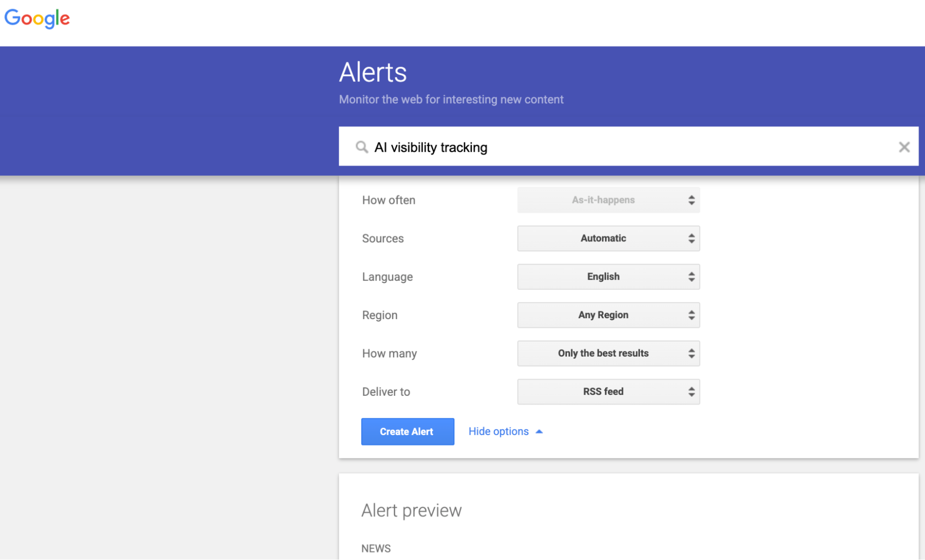925x560 pixels.
Task: Click the Hide options link
Action: (x=505, y=431)
